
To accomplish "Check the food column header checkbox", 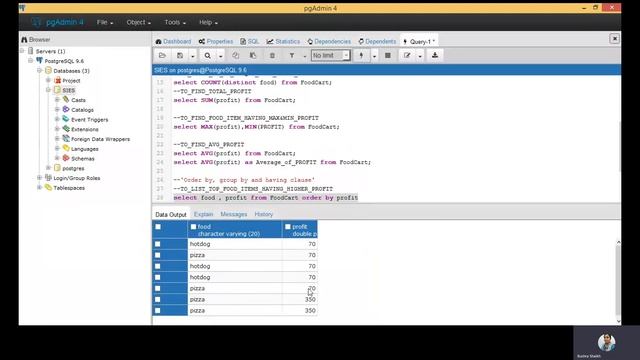I will point(193,227).
